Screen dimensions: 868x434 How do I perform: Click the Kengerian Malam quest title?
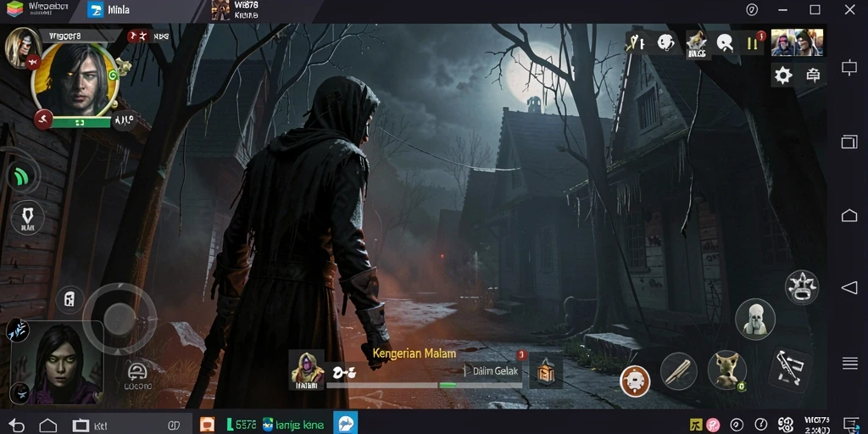tap(414, 353)
